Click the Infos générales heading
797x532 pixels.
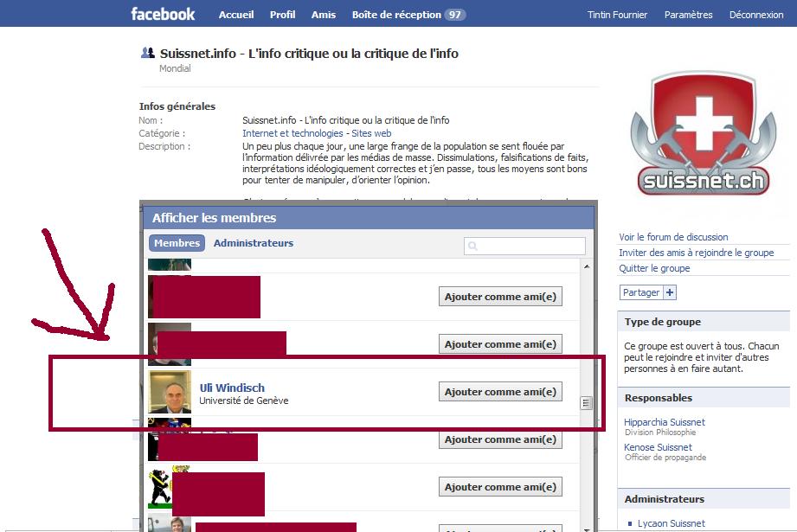(177, 106)
